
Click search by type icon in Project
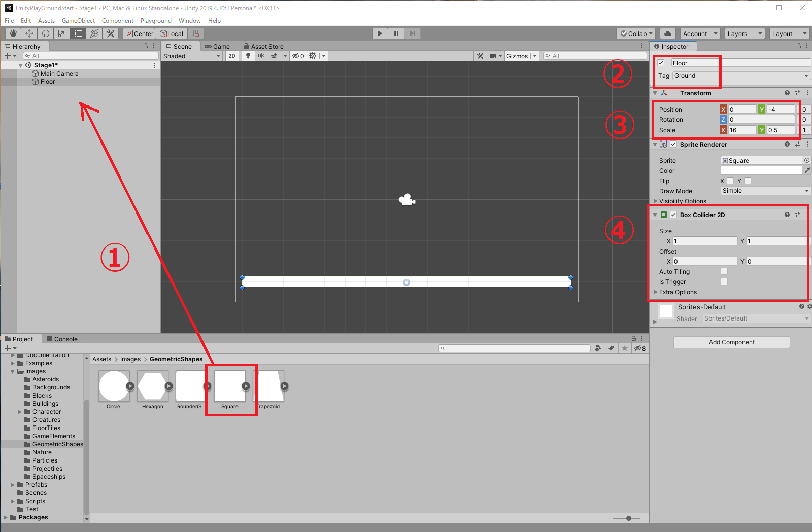[x=598, y=348]
